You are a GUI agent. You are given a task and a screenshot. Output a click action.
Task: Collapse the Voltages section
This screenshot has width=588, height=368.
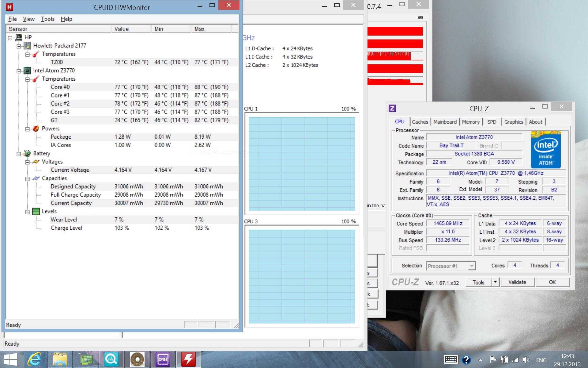pyautogui.click(x=28, y=162)
